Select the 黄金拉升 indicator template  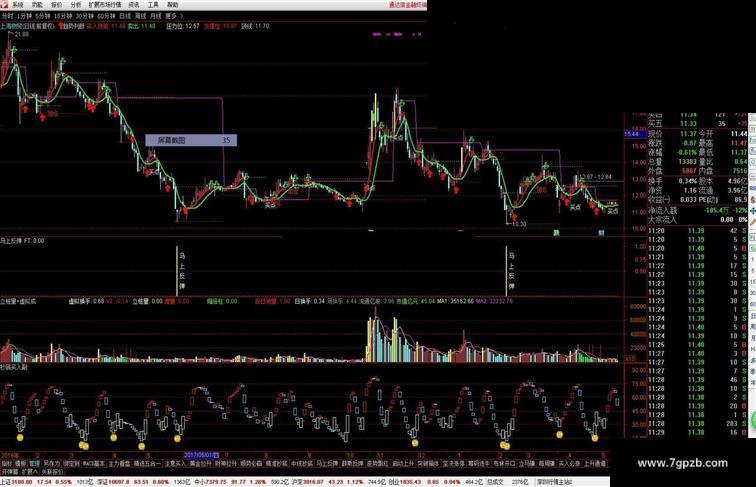pyautogui.click(x=201, y=463)
